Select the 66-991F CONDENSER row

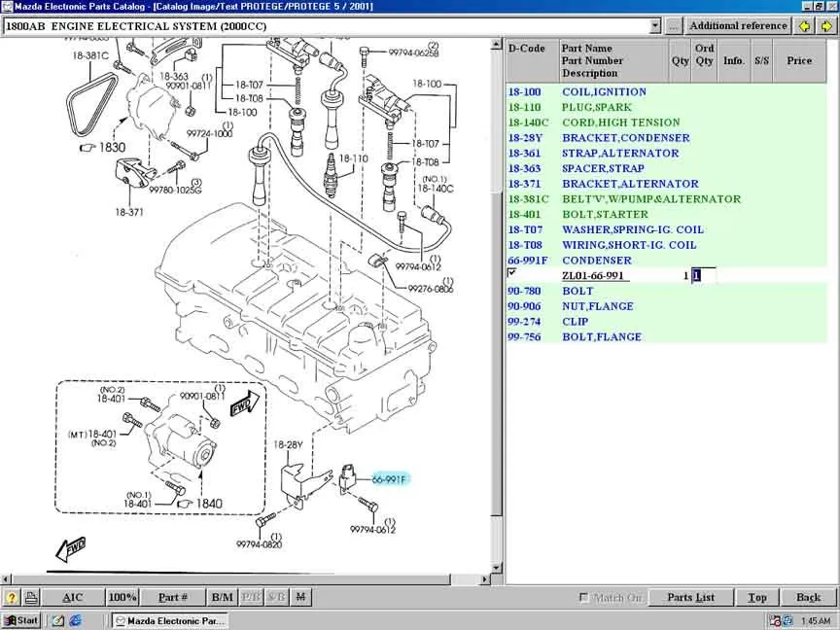pos(666,261)
